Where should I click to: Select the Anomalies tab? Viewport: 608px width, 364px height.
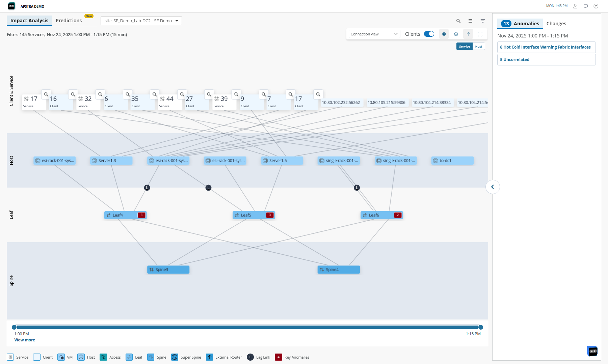tap(520, 24)
